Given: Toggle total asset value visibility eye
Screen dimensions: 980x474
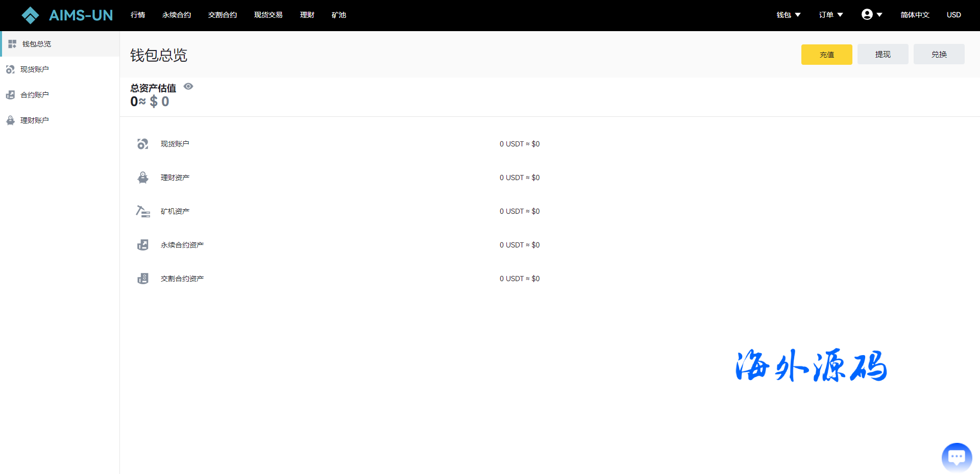Looking at the screenshot, I should click(188, 87).
